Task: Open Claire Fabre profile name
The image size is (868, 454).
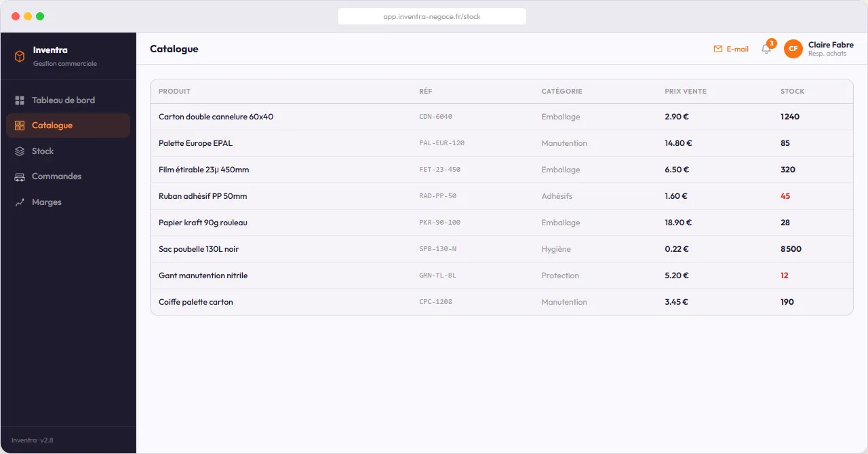Action: pos(831,45)
